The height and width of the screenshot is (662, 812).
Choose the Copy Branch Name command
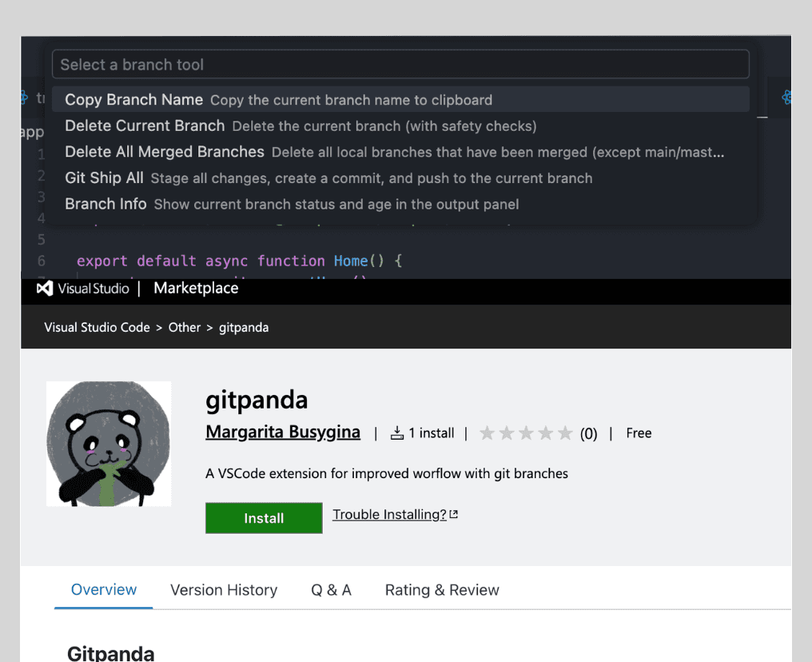pyautogui.click(x=133, y=99)
